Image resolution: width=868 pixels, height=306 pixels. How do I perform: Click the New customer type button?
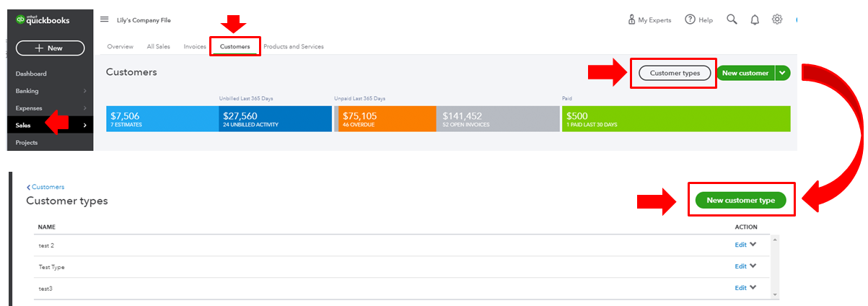click(740, 201)
